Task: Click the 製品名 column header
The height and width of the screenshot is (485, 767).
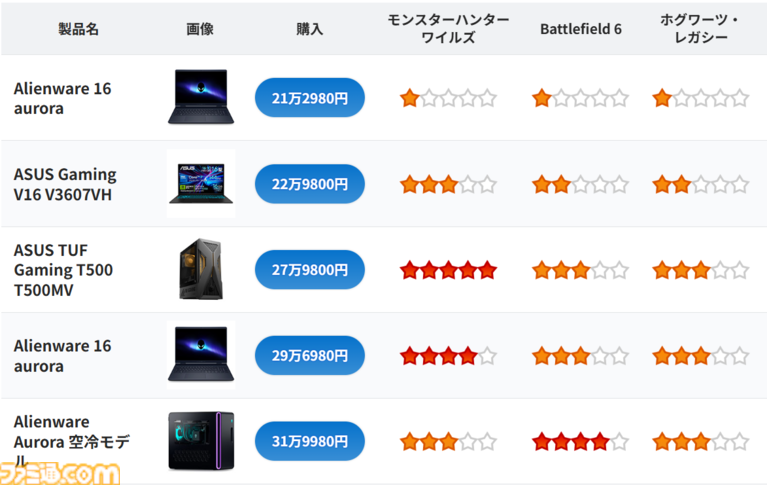Action: pyautogui.click(x=78, y=29)
